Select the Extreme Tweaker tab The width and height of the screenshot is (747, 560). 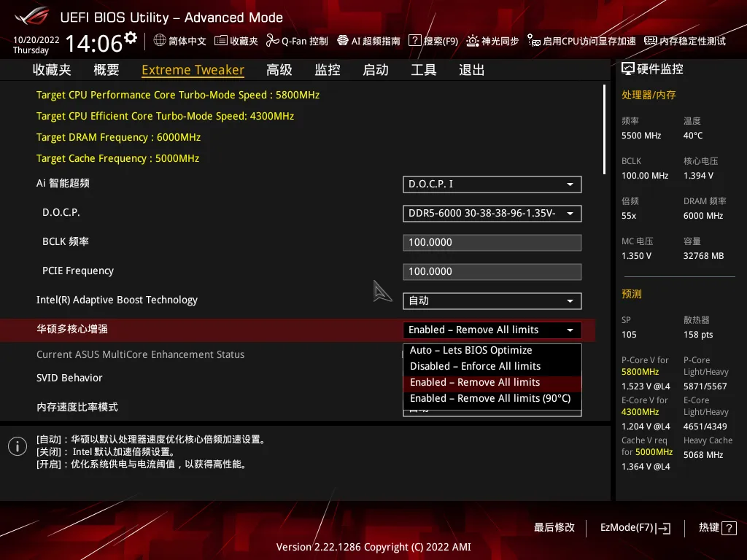click(193, 70)
